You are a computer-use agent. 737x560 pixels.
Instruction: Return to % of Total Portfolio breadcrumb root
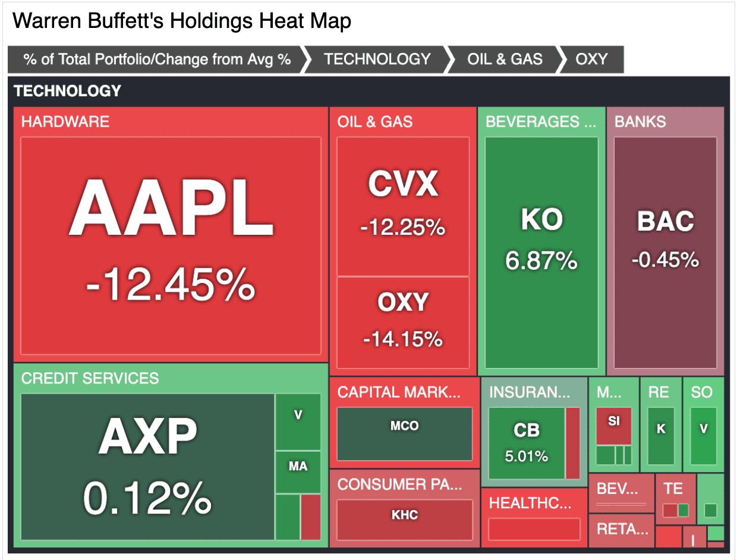click(157, 59)
